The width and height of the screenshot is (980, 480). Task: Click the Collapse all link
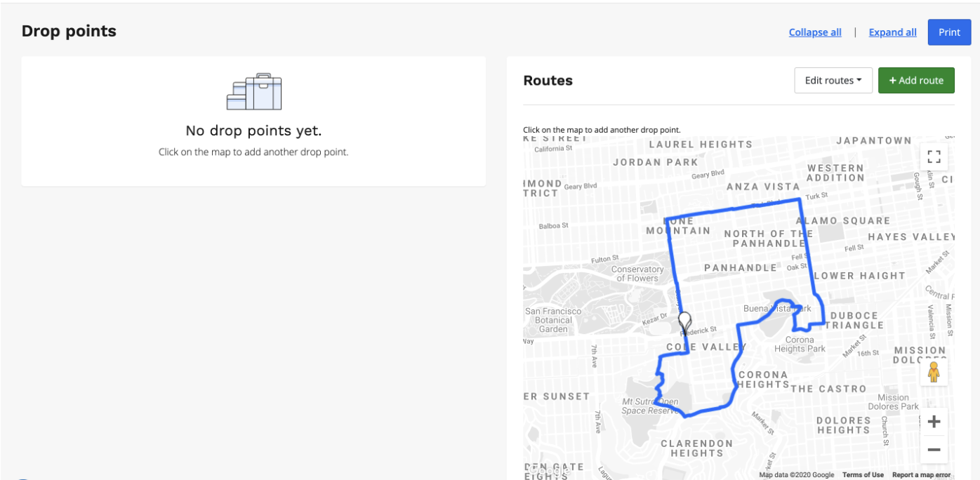(x=814, y=32)
